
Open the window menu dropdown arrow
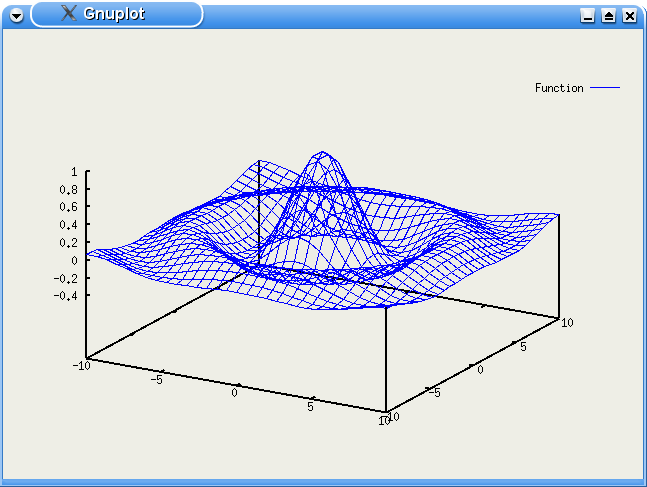pyautogui.click(x=17, y=16)
